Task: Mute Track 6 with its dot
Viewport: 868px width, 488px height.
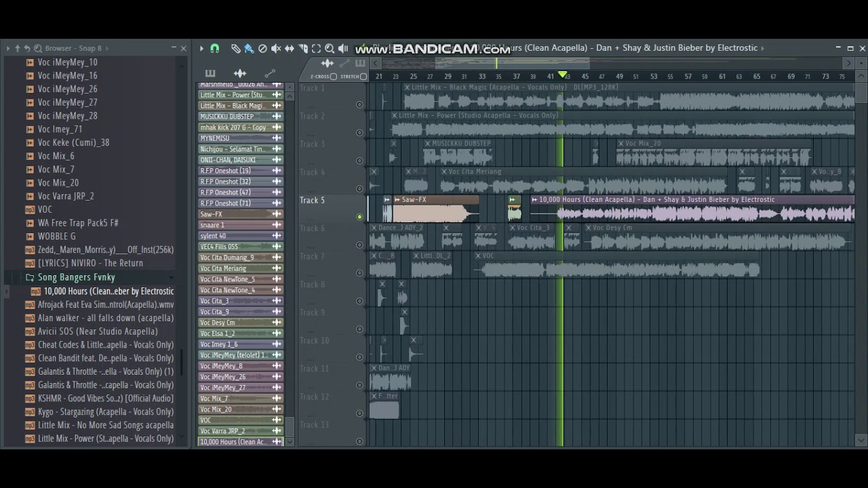Action: click(359, 245)
